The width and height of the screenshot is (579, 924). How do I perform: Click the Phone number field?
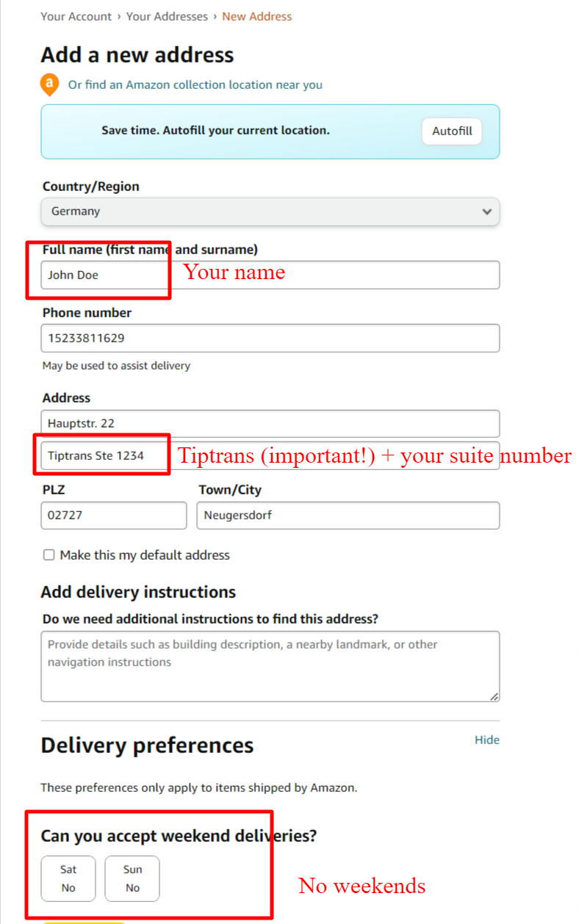point(270,339)
